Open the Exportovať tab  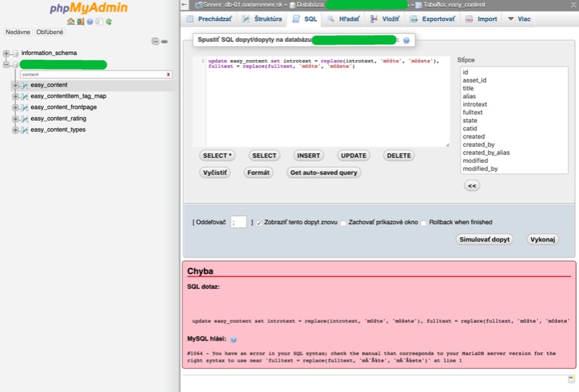433,19
